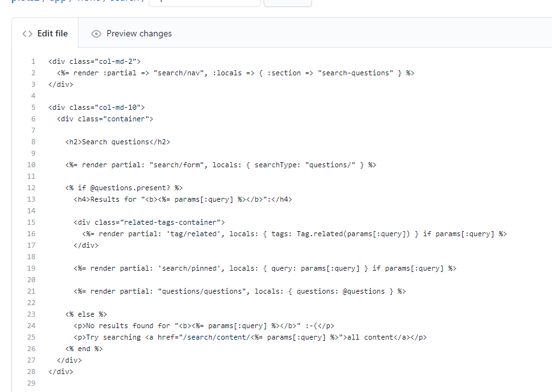Click line number 1 in the gutter
The image size is (552, 392).
33,61
